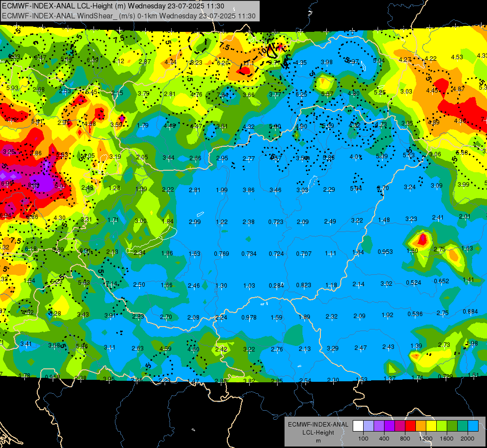Click the pale lavender legend swatch
The width and height of the screenshot is (487, 448).
pos(369,426)
